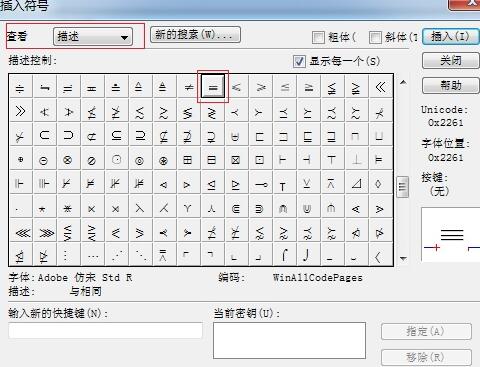
Task: Click the 关闭 button
Action: coord(450,61)
